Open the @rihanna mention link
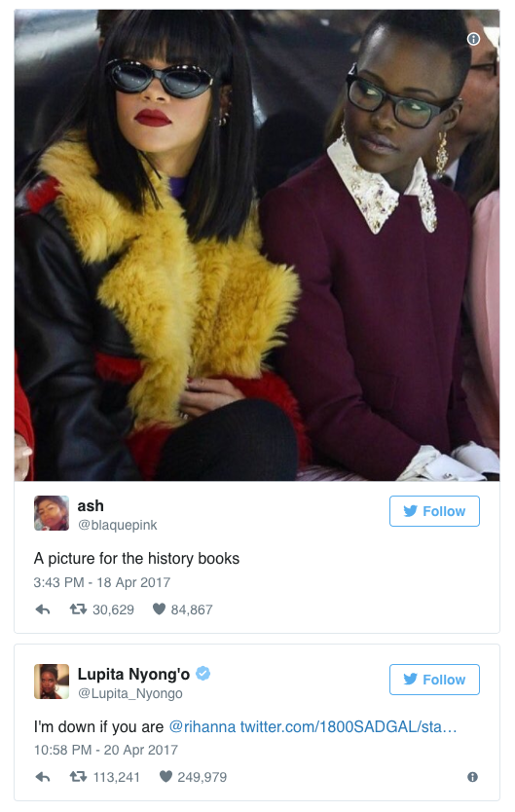Viewport: 515px width, 812px height. click(202, 726)
